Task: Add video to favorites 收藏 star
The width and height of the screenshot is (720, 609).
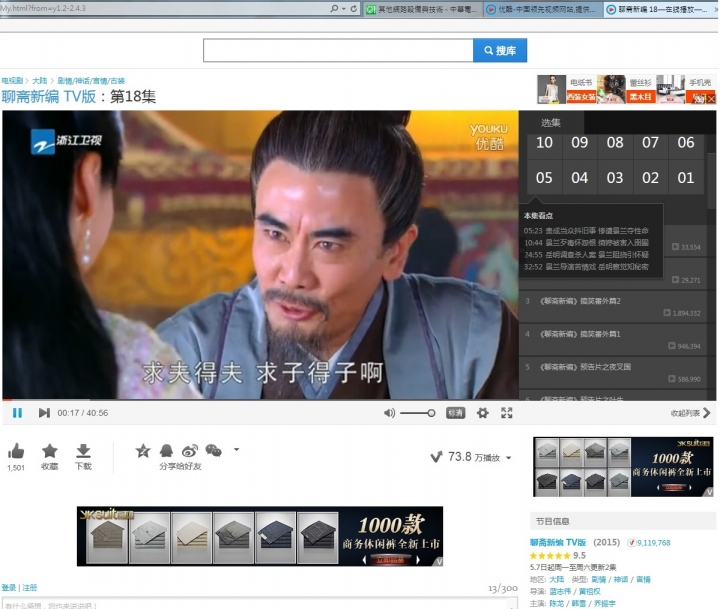Action: (50, 451)
